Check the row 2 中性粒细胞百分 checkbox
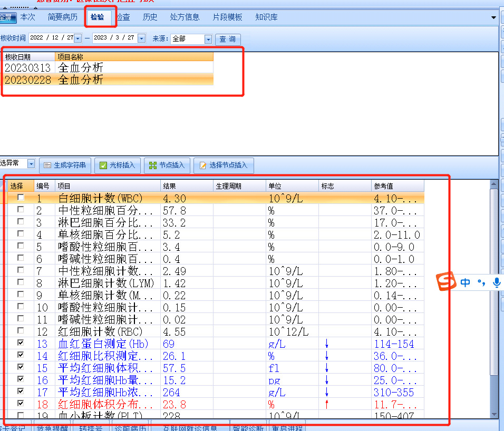The width and height of the screenshot is (504, 431). (21, 209)
